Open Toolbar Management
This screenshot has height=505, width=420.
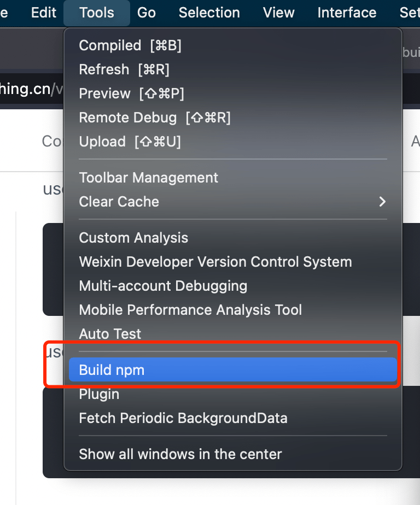[x=148, y=178]
